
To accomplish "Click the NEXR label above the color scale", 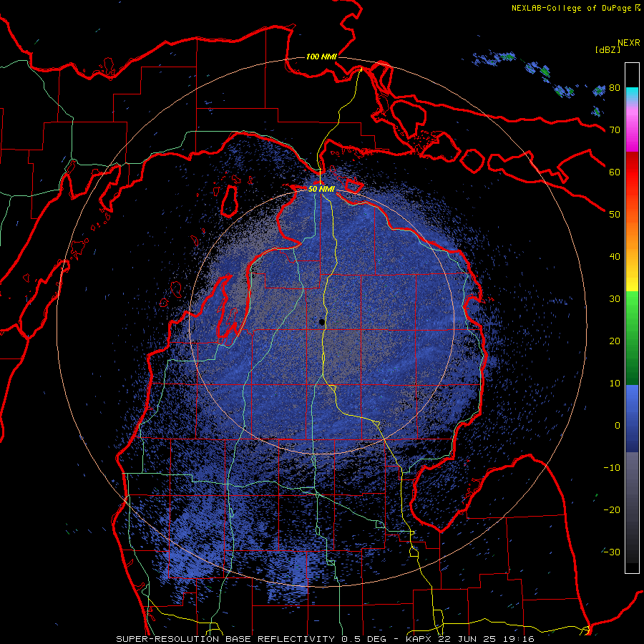I will pos(628,43).
